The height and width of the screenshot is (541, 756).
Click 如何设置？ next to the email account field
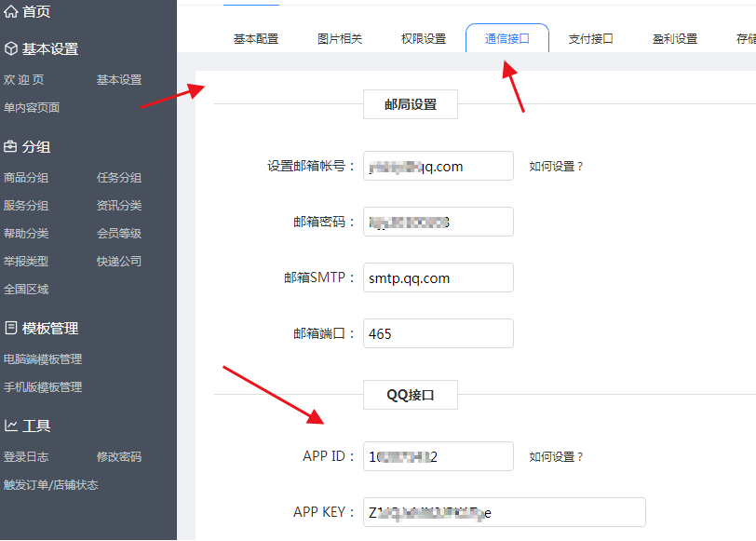click(x=557, y=167)
